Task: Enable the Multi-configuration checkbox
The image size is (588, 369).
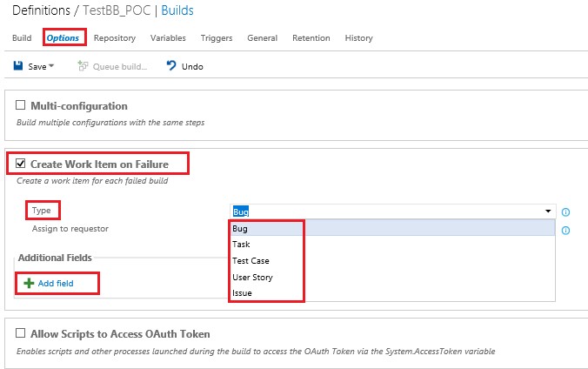Action: [x=20, y=105]
